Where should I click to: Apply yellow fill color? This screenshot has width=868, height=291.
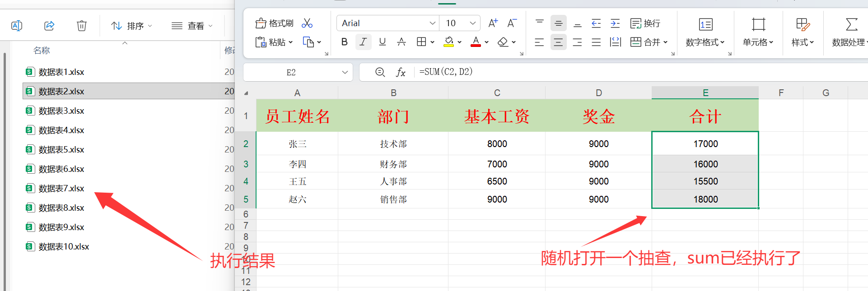pos(448,42)
